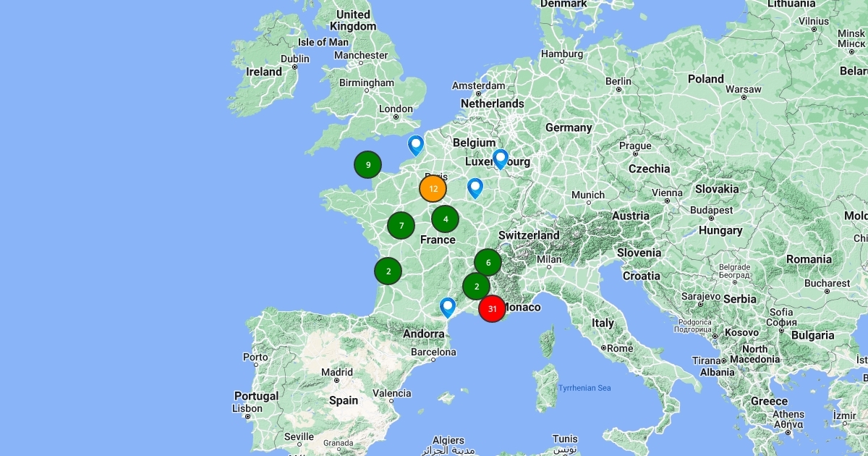Image resolution: width=868 pixels, height=456 pixels.
Task: Click the Switzerland country label
Action: pyautogui.click(x=529, y=235)
